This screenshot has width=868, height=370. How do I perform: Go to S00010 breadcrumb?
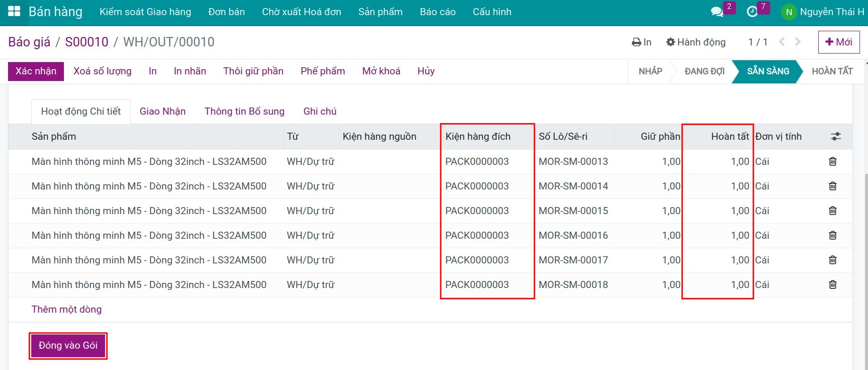87,42
